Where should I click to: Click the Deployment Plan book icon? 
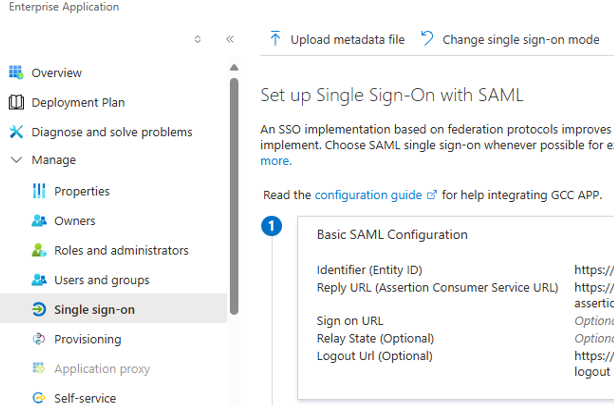(16, 102)
